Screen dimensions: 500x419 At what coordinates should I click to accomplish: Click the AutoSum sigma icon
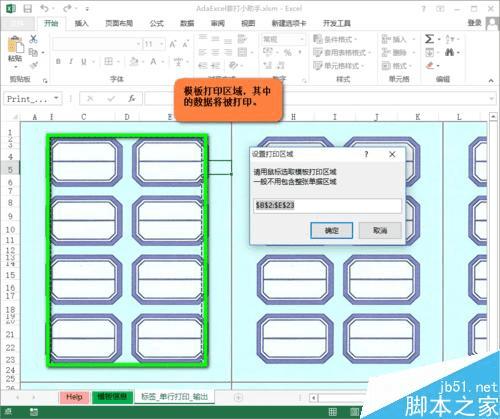pos(429,39)
